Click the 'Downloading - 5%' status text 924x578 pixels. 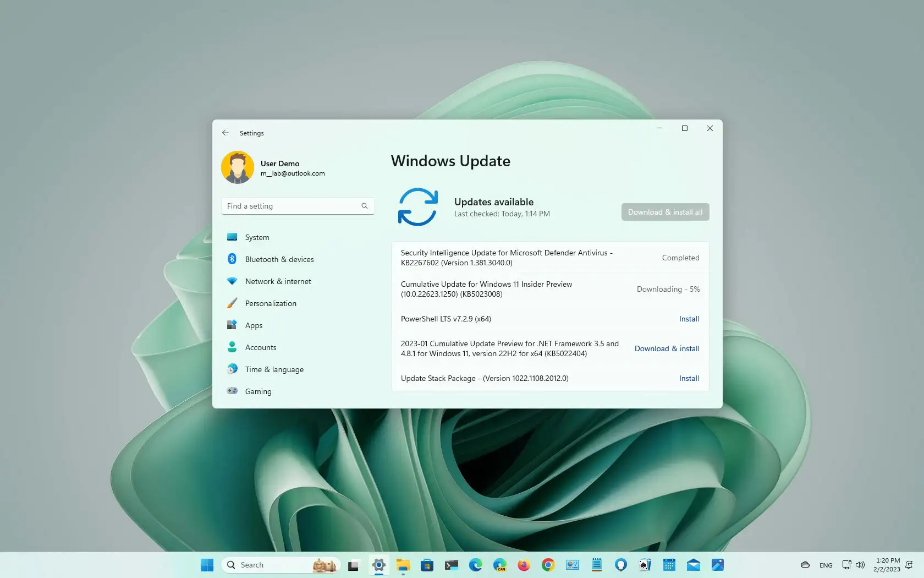[668, 289]
